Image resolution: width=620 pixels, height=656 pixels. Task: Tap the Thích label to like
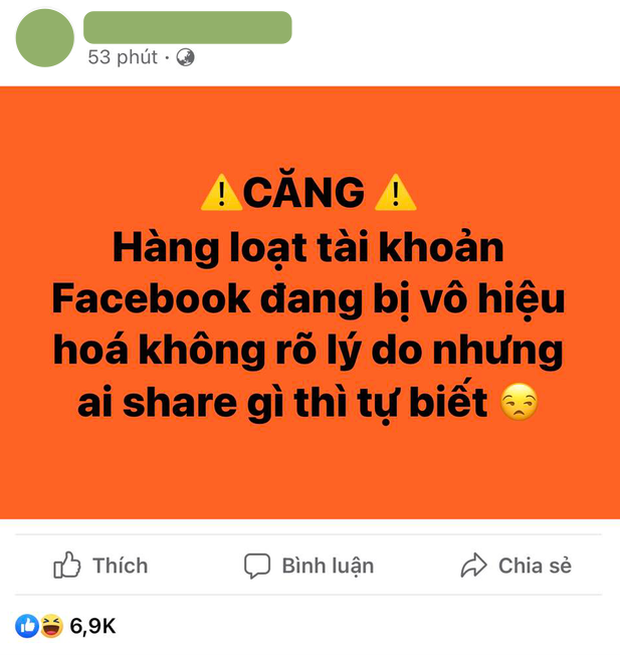click(x=120, y=566)
